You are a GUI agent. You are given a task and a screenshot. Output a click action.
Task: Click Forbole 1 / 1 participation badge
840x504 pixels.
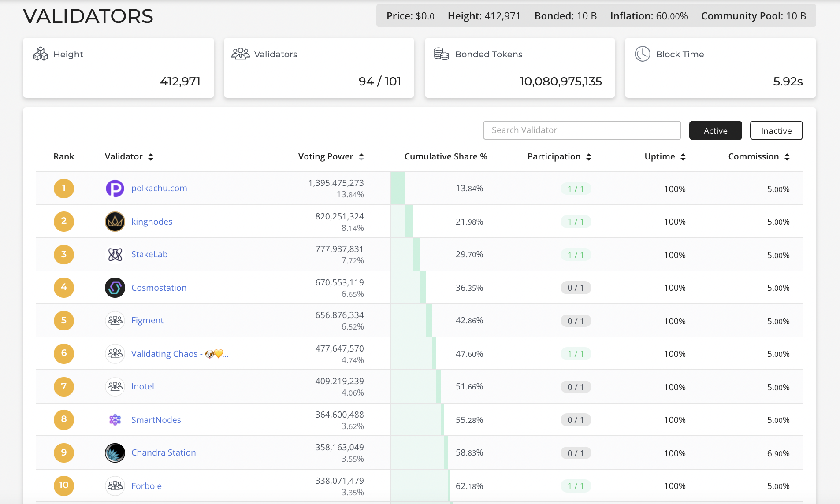[576, 486]
